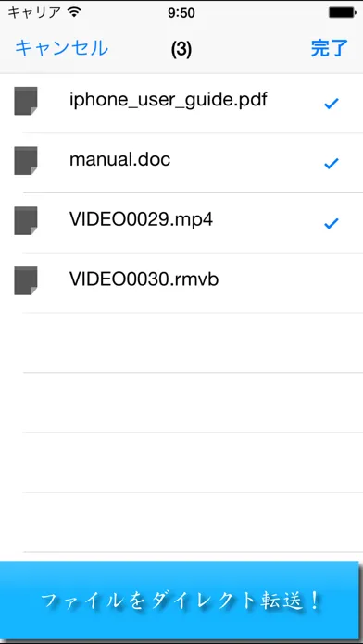Tap the file icon beside VIDEO0029.mp4

tap(26, 220)
